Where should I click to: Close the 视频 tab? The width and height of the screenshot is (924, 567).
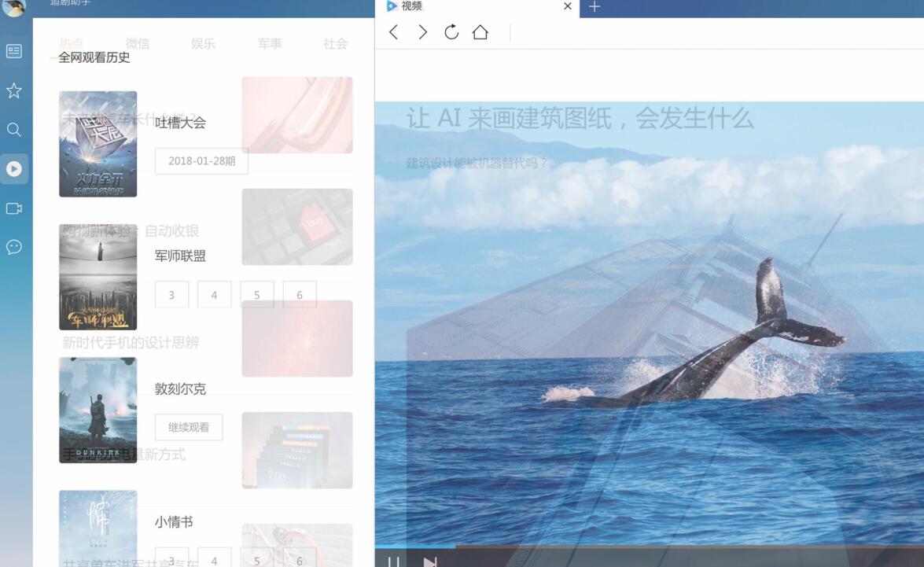tap(568, 6)
